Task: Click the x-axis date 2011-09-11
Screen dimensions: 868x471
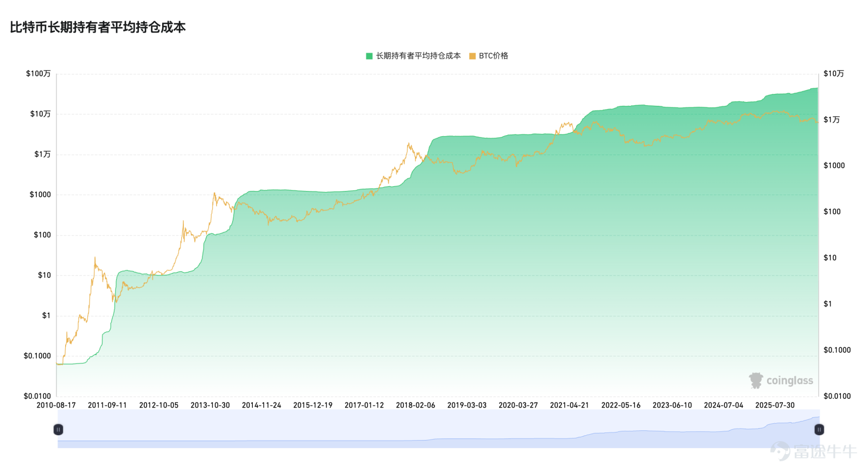Action: tap(107, 405)
